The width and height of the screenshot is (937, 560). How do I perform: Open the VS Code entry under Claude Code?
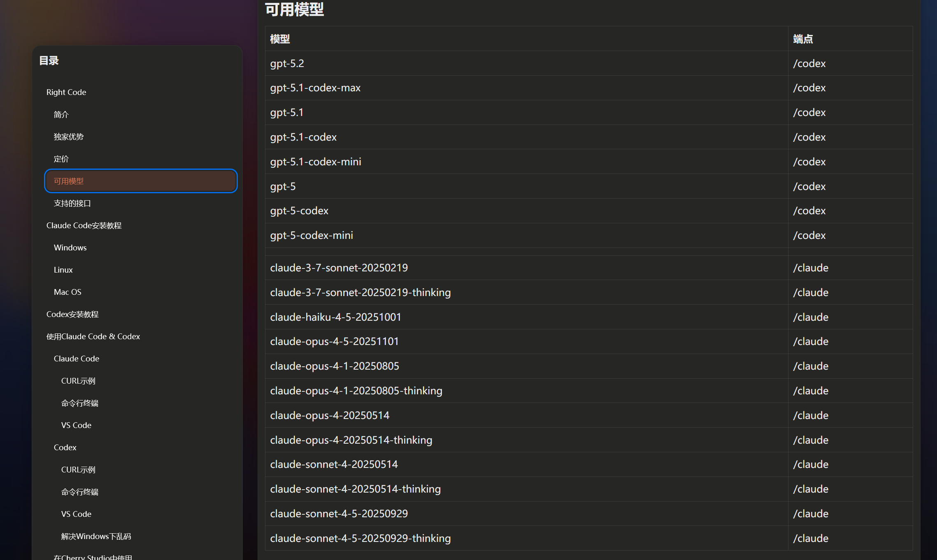(76, 425)
